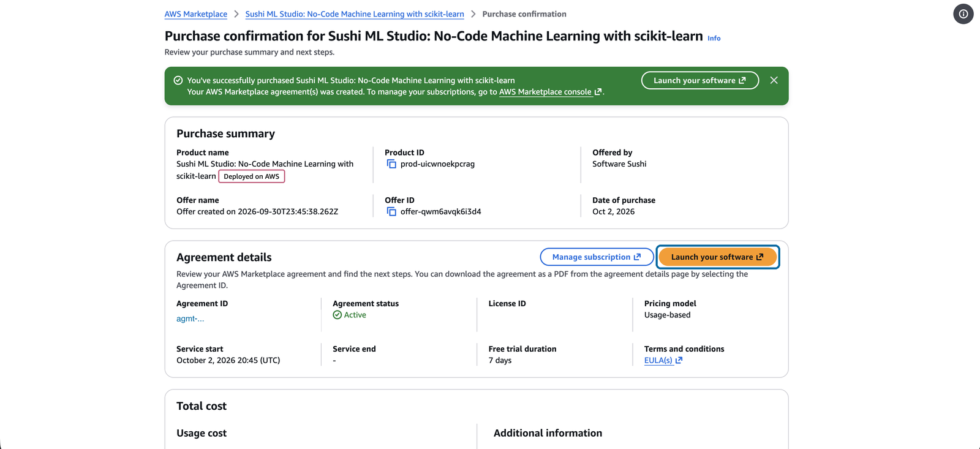Select the Oct 2, 2026 purchase date
Viewport: 980px width, 449px height.
pos(613,211)
